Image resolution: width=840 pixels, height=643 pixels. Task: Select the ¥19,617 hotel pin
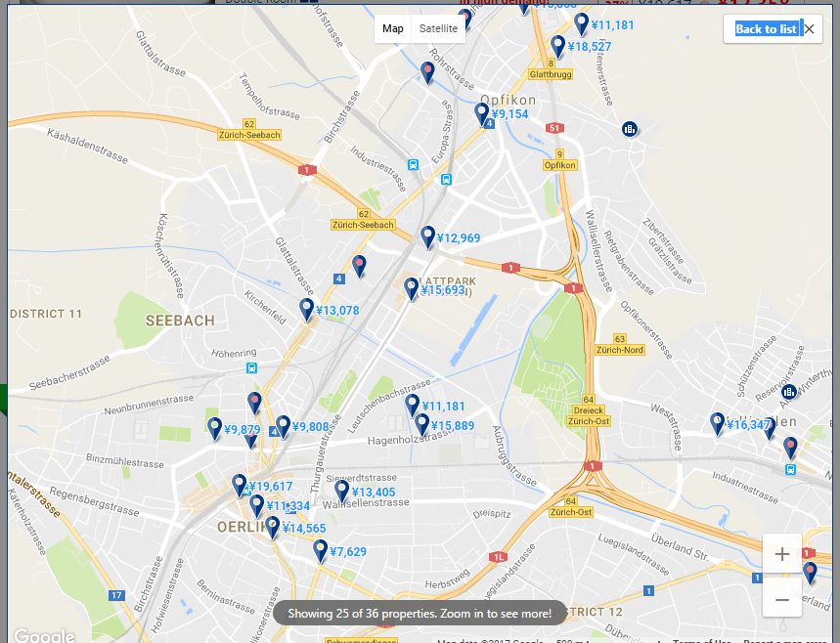[x=239, y=486]
